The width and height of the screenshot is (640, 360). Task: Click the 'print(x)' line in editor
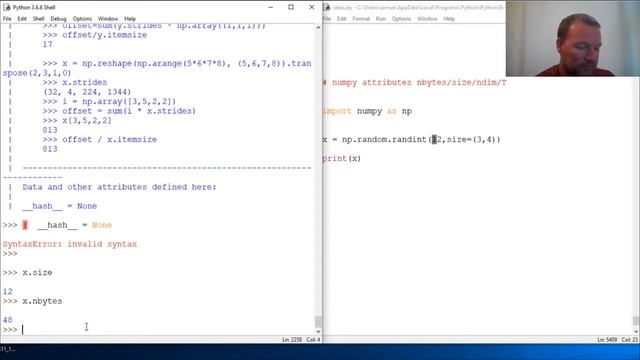pyautogui.click(x=342, y=158)
